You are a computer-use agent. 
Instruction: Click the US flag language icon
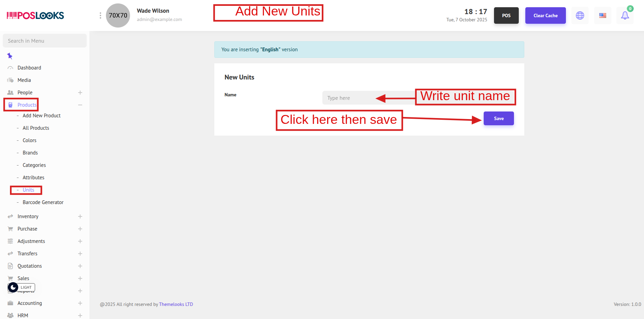[x=602, y=15]
